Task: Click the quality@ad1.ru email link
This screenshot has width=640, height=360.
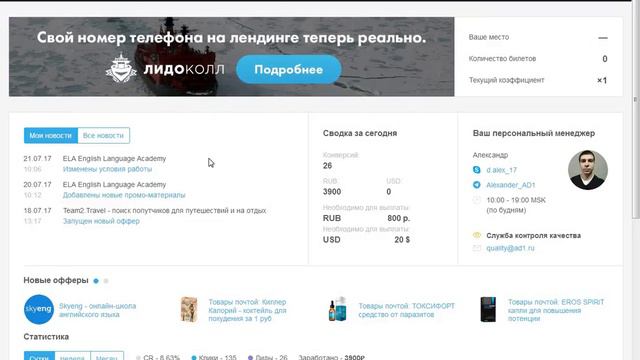Action: coord(510,248)
